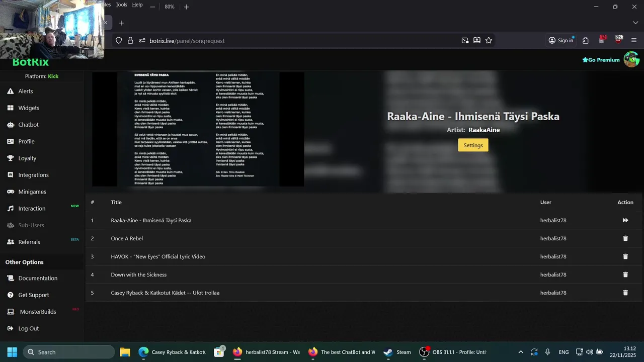Open the Firefox hamburger menu
This screenshot has height=362, width=644.
pyautogui.click(x=634, y=41)
